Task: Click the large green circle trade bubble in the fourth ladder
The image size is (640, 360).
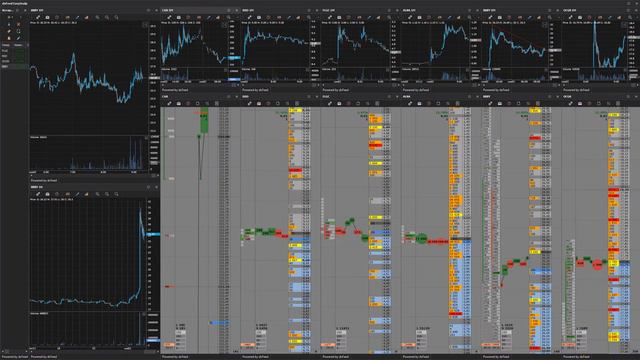Action: [421, 238]
